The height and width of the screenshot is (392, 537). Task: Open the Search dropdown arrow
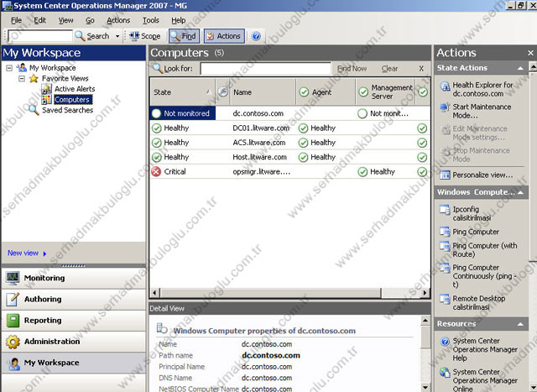click(x=117, y=36)
